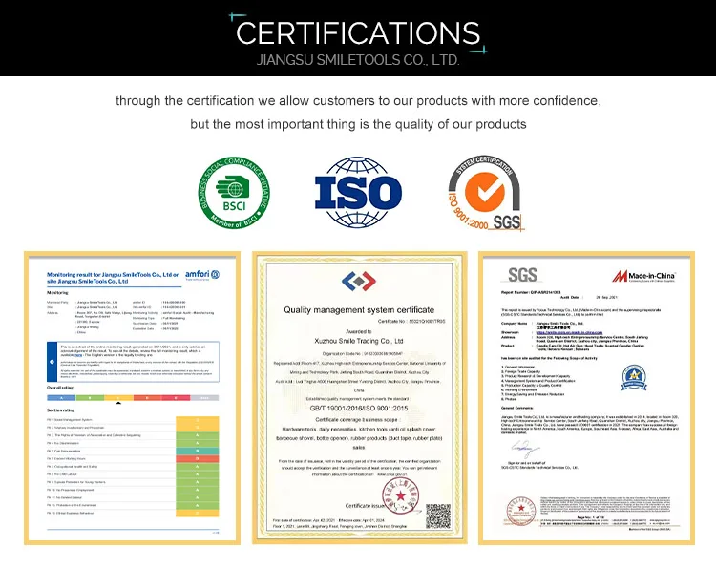Click 'Awarded to' text on certificate

[x=359, y=332]
